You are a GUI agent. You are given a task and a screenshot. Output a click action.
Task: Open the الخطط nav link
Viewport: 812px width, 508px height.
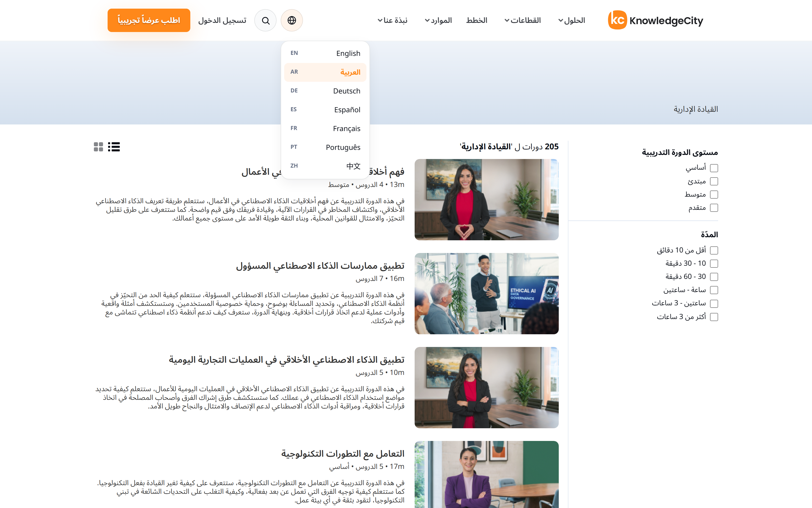(x=477, y=21)
